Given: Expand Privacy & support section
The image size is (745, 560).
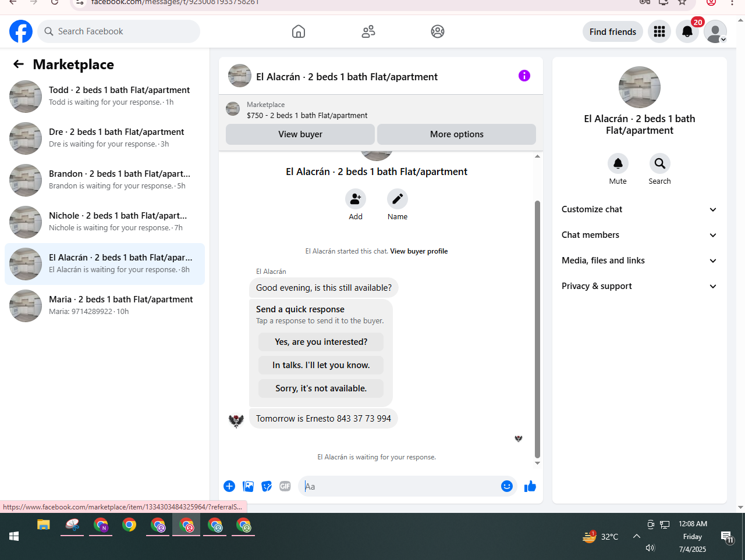Looking at the screenshot, I should (640, 286).
